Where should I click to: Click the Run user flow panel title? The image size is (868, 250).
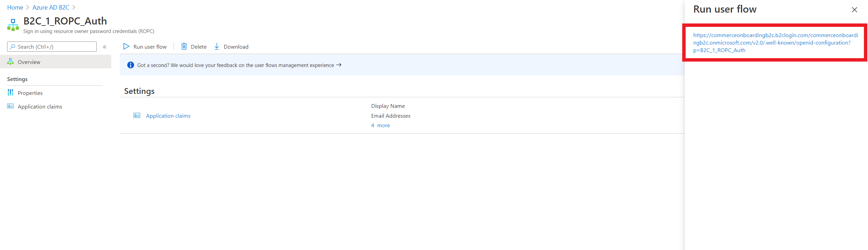(725, 9)
